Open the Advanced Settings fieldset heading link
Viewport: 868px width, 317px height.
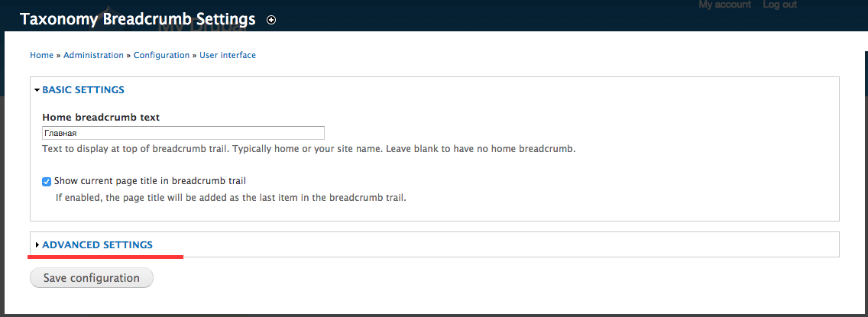(x=98, y=244)
